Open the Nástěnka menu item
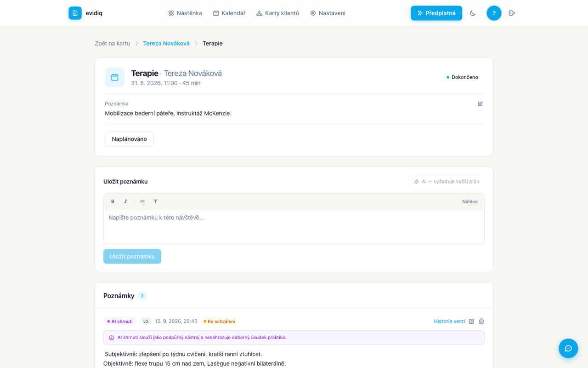This screenshot has width=588, height=368. pyautogui.click(x=185, y=13)
